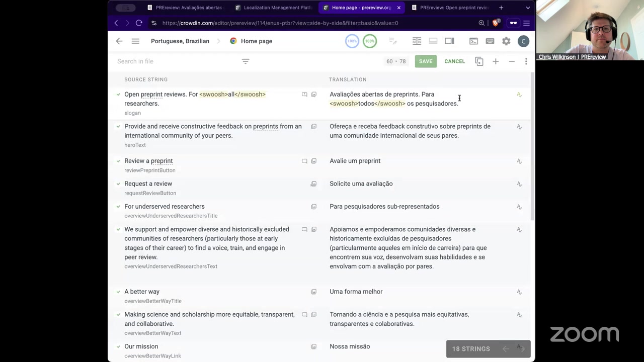Open the three-dot more options menu
Image resolution: width=644 pixels, height=362 pixels.
tap(526, 61)
